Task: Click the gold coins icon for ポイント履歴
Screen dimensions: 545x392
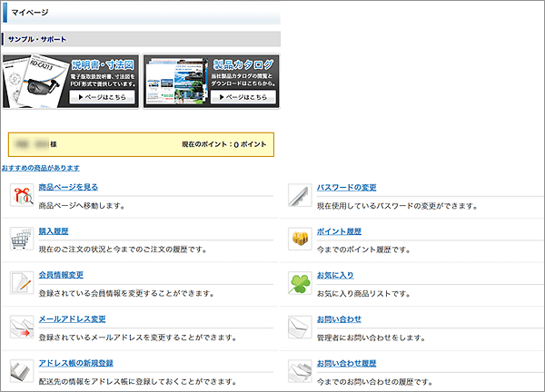Action: pos(300,239)
